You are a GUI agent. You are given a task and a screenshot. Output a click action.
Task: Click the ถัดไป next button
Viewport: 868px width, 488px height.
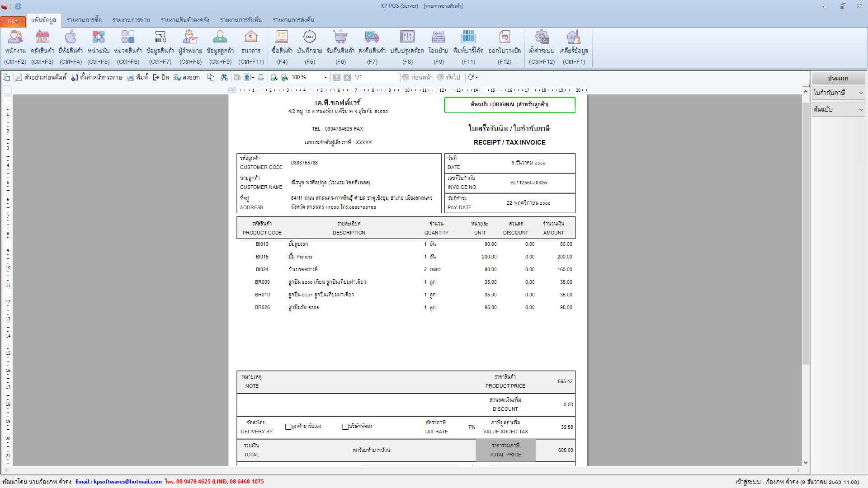coord(448,77)
